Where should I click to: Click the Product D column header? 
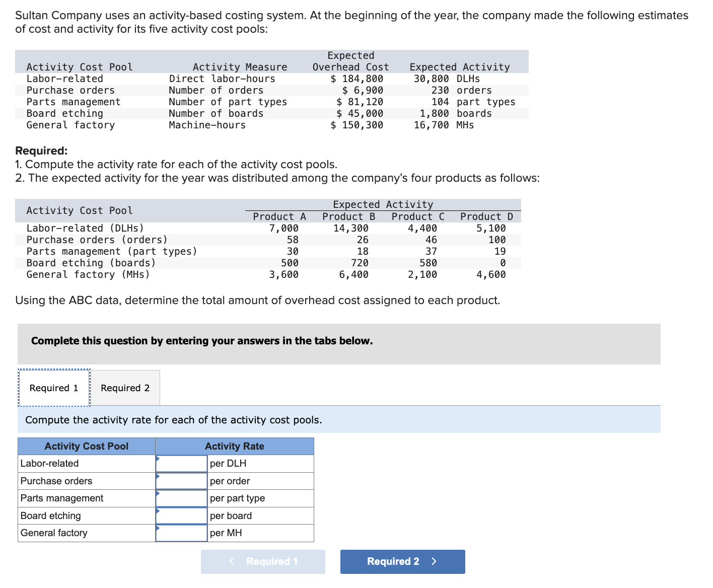point(487,216)
